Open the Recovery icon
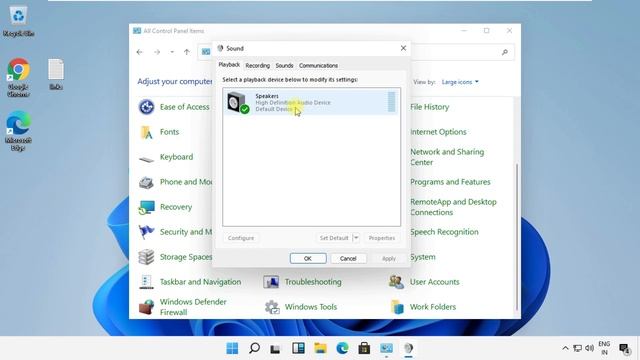The width and height of the screenshot is (640, 360). (x=147, y=207)
